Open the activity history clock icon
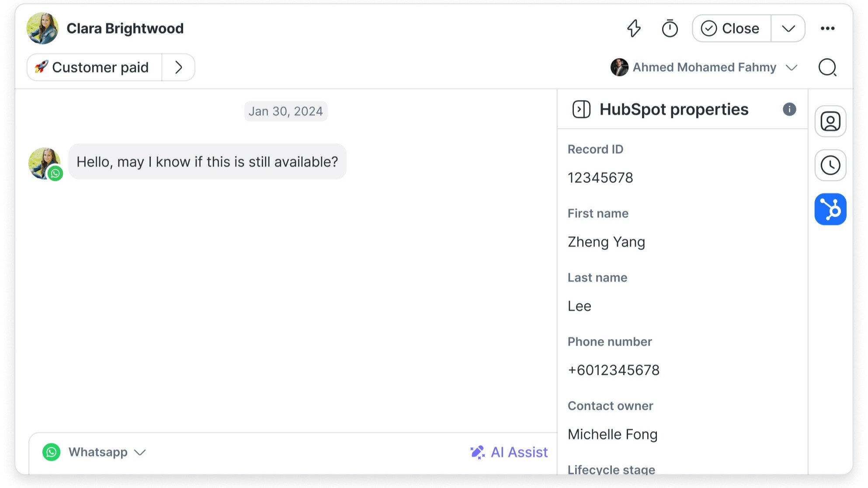This screenshot has height=488, width=868. pos(830,166)
